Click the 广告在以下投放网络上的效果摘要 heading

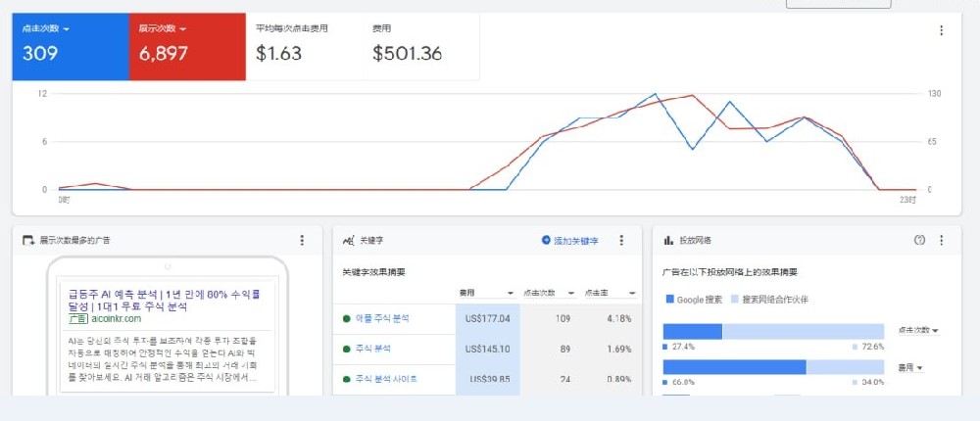coord(730,272)
